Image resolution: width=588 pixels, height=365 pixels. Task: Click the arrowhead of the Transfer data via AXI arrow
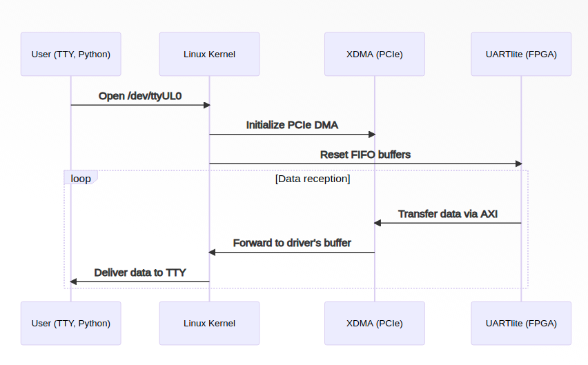click(x=378, y=223)
